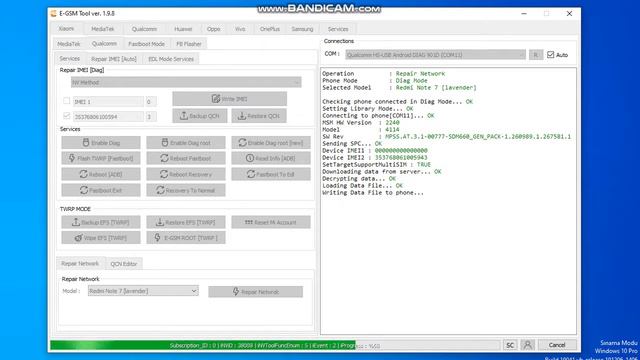
Task: Click the Repair Network button
Action: point(256,292)
